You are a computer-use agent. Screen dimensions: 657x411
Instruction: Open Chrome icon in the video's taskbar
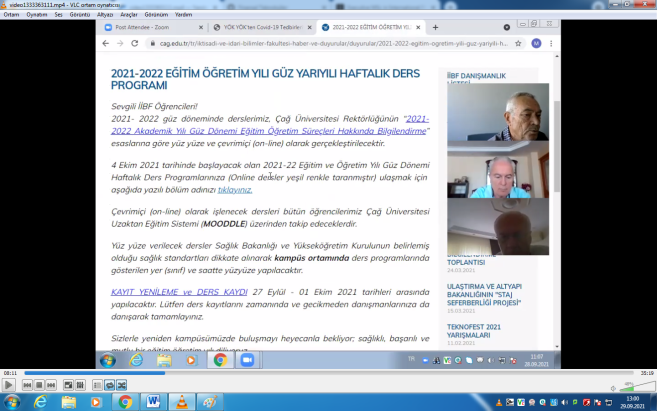pos(220,360)
